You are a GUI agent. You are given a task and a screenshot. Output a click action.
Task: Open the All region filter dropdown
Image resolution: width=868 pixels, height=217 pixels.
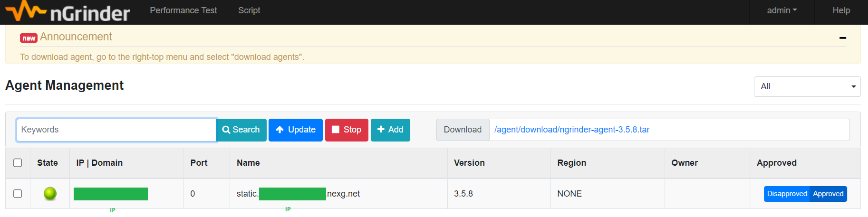click(807, 86)
